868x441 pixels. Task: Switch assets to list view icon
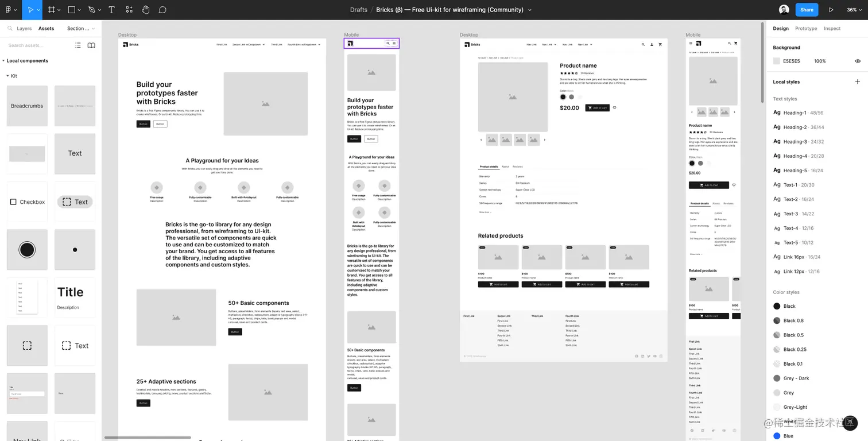78,45
